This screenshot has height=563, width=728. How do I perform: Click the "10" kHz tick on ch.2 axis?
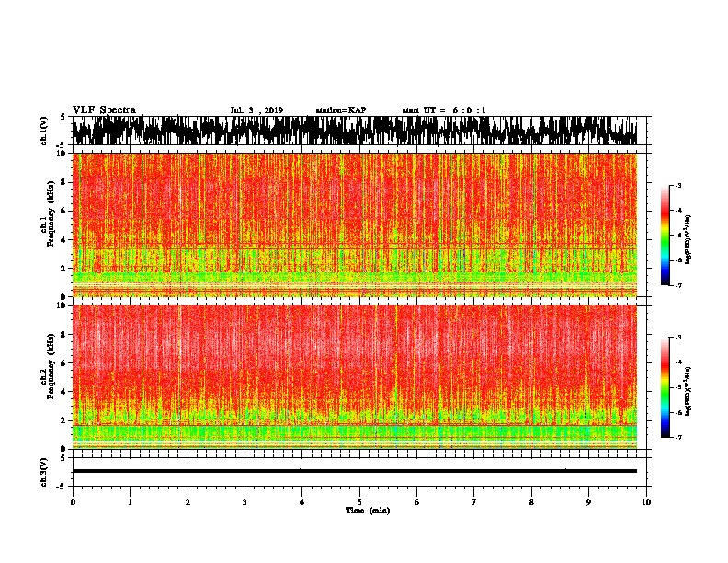[61, 305]
